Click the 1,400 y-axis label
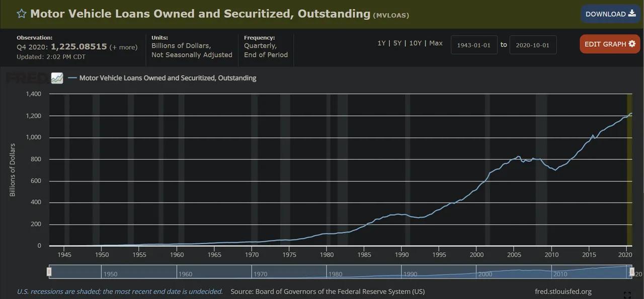 tap(34, 94)
